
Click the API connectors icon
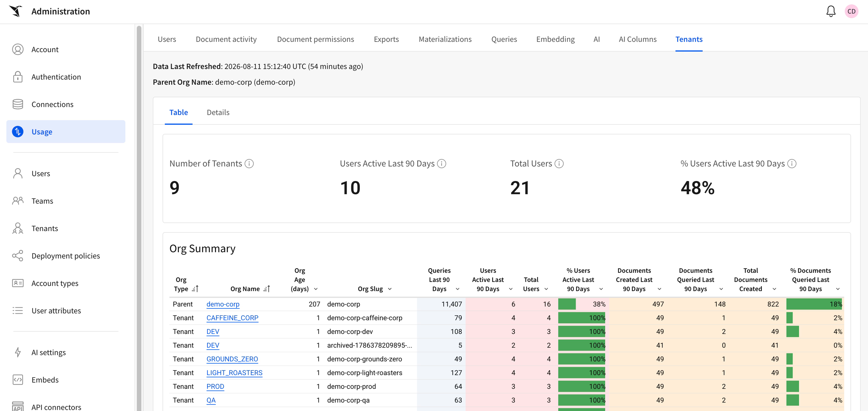coord(18,406)
